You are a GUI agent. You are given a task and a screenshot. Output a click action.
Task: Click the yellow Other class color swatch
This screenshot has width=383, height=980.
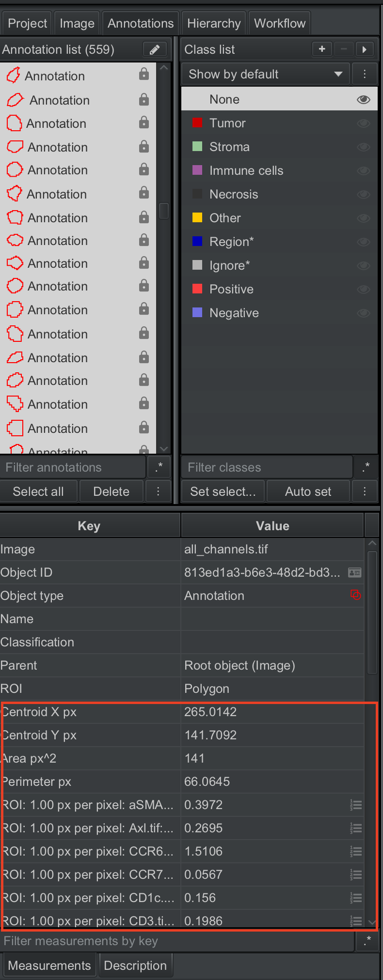click(x=197, y=217)
